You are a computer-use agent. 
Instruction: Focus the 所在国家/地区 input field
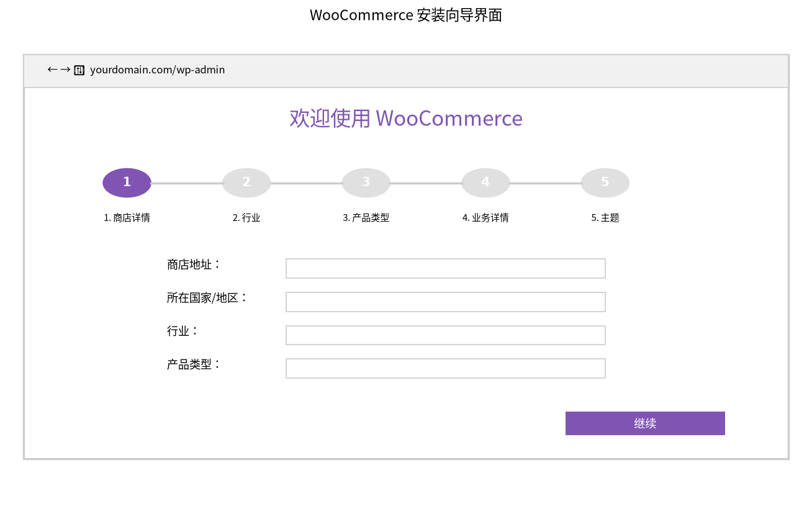[x=446, y=302]
